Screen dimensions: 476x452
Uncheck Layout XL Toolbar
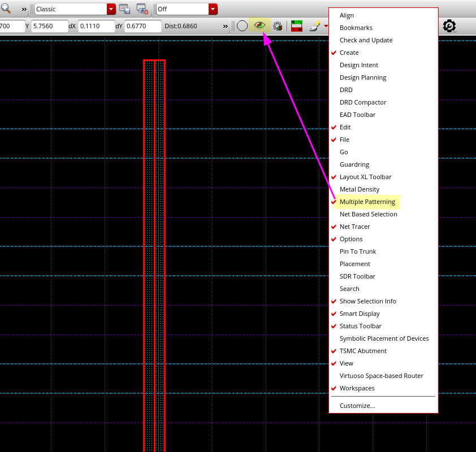366,177
